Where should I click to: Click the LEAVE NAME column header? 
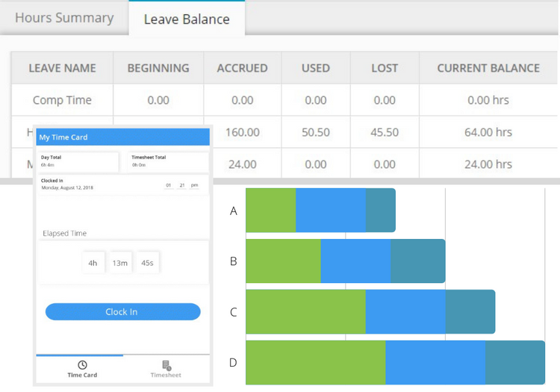tap(62, 68)
